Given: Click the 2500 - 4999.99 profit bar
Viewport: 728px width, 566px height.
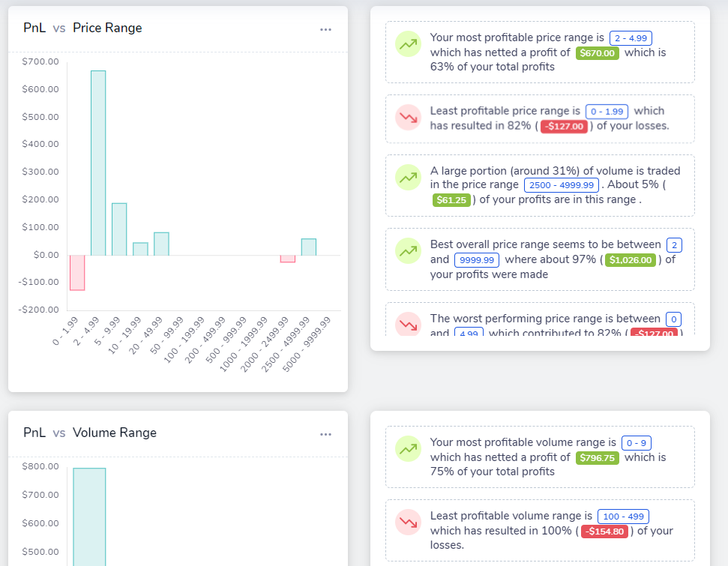Looking at the screenshot, I should 309,247.
